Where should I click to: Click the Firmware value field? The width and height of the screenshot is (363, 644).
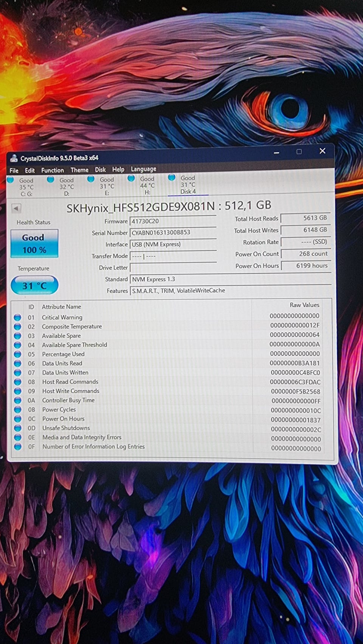tap(173, 221)
